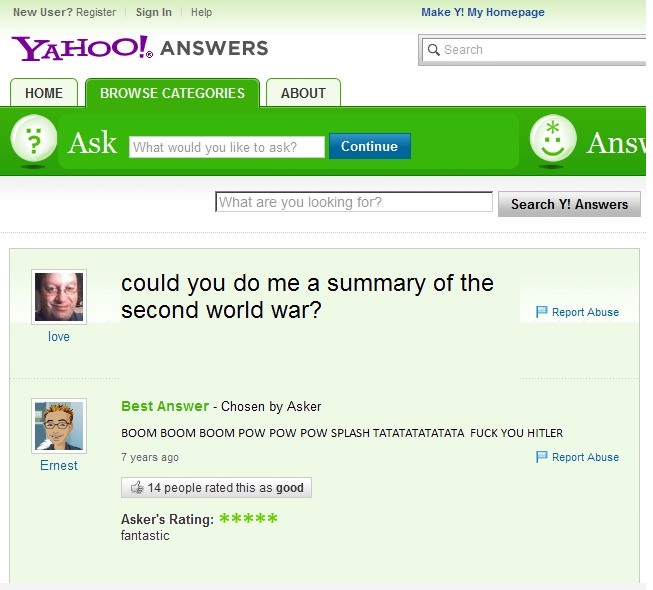This screenshot has width=653, height=590.
Task: Click the green five-star asker rating
Action: point(248,518)
